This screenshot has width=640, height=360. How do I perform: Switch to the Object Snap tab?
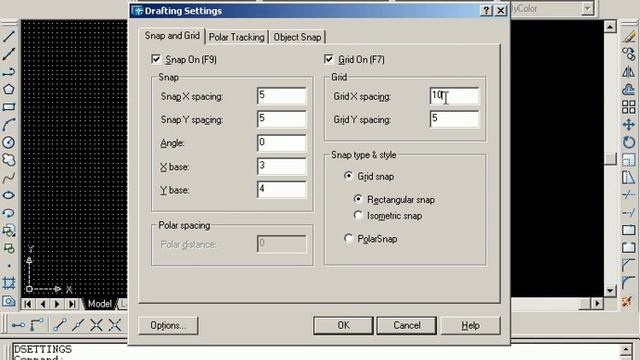point(297,37)
